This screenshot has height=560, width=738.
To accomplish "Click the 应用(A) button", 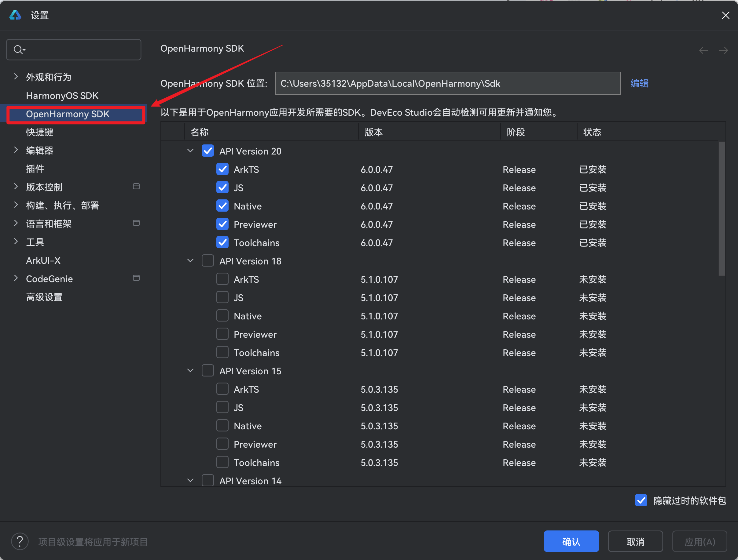I will (x=699, y=541).
